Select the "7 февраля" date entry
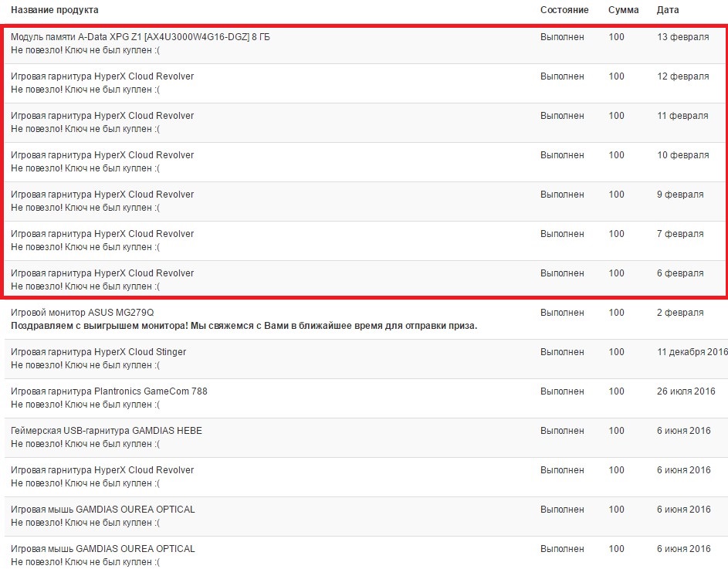Viewport: 728px width, 586px height. 680,234
